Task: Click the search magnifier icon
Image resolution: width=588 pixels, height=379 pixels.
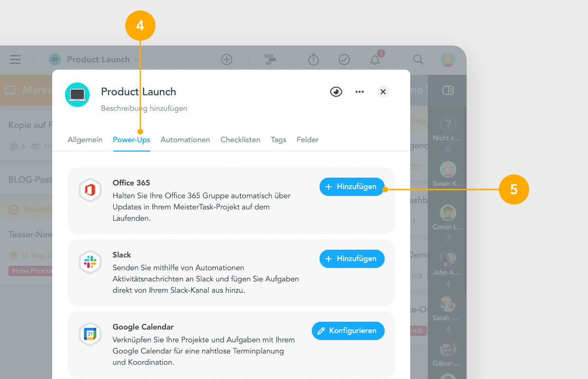Action: 418,59
